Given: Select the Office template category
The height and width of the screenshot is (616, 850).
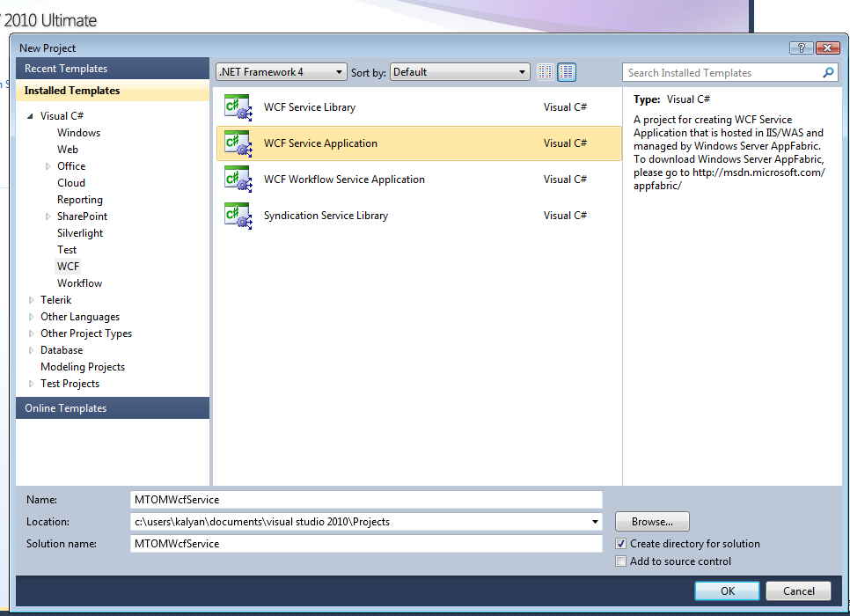Looking at the screenshot, I should click(x=71, y=166).
